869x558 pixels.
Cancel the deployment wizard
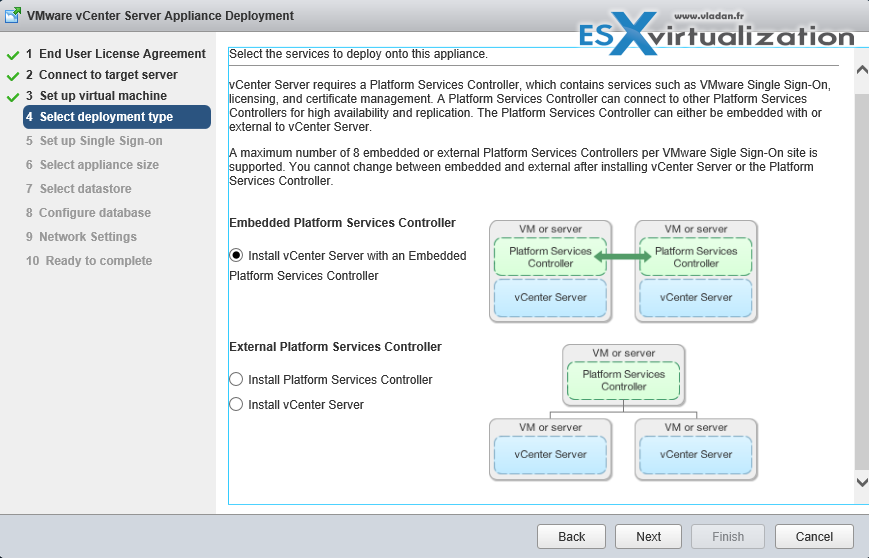[x=814, y=536]
